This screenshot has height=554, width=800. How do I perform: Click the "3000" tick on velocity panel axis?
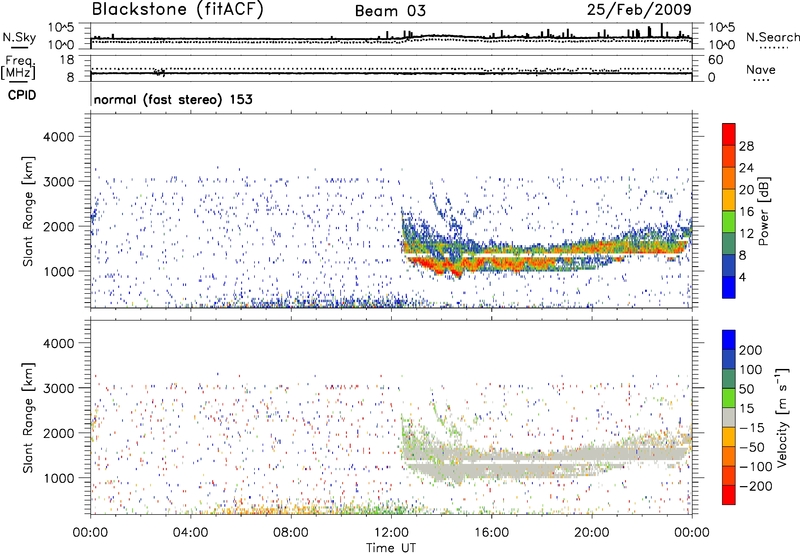tap(59, 388)
